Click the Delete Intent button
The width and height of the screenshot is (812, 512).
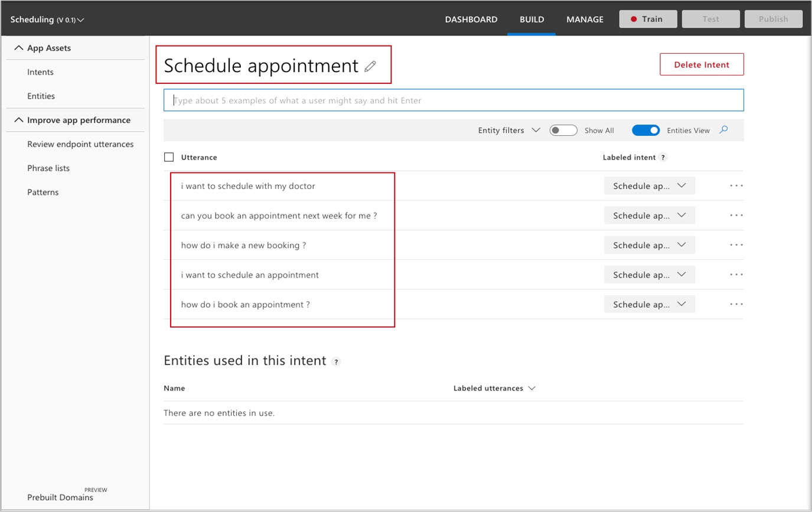click(702, 64)
